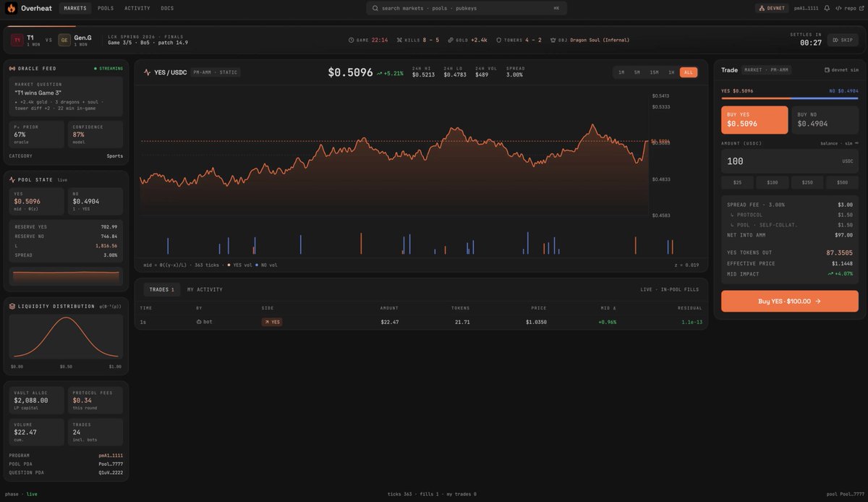868x502 pixels.
Task: Click the pool reserve sparkline bar
Action: click(66, 277)
